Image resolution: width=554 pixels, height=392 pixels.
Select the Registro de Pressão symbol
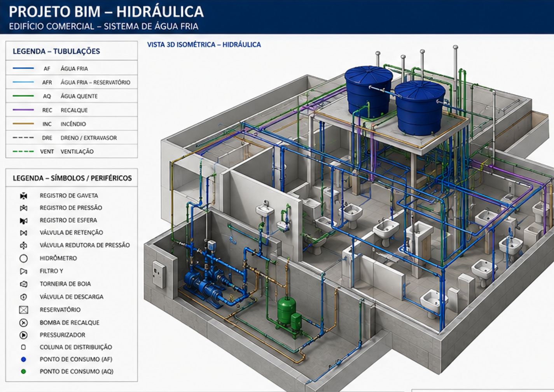point(24,208)
